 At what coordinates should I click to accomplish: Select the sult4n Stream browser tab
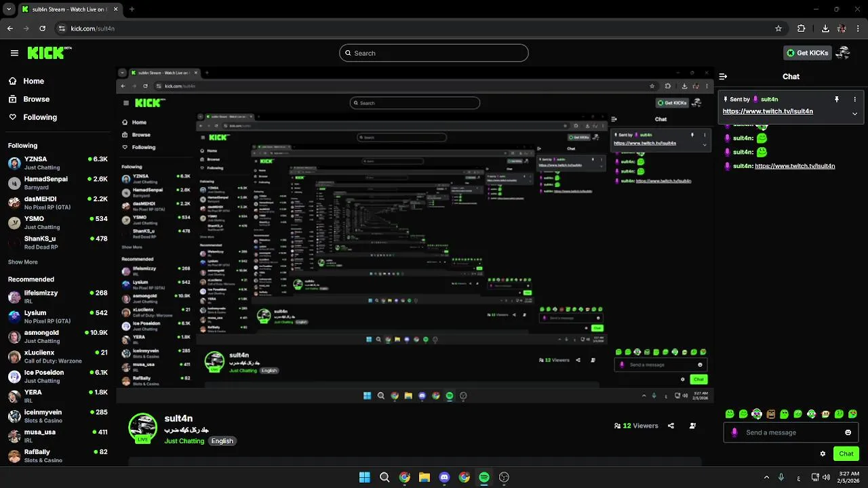click(70, 9)
